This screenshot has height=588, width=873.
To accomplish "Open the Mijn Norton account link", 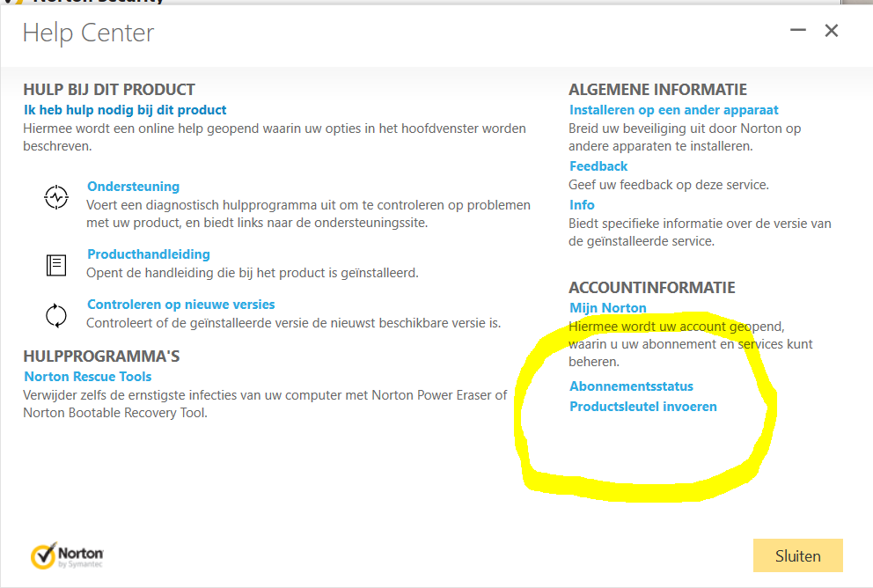I will [608, 308].
